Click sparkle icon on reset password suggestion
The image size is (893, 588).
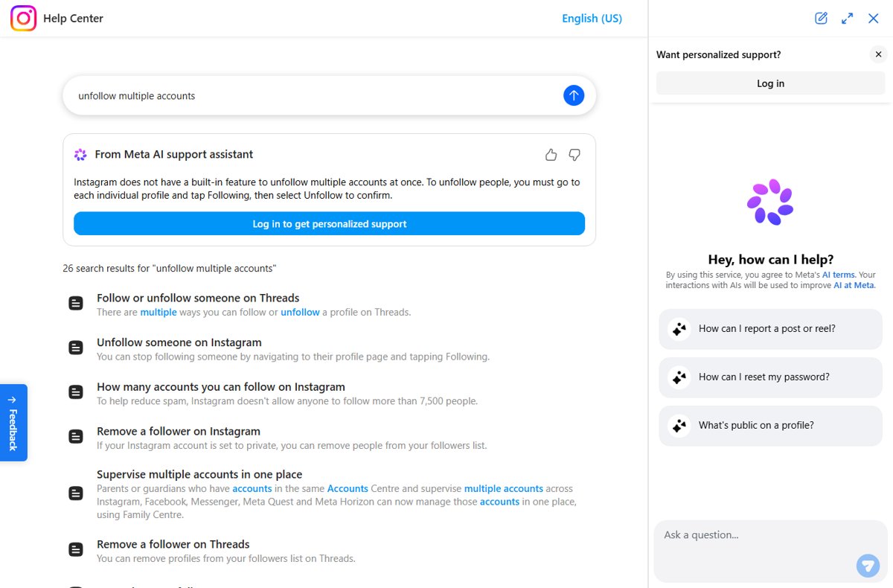tap(679, 377)
